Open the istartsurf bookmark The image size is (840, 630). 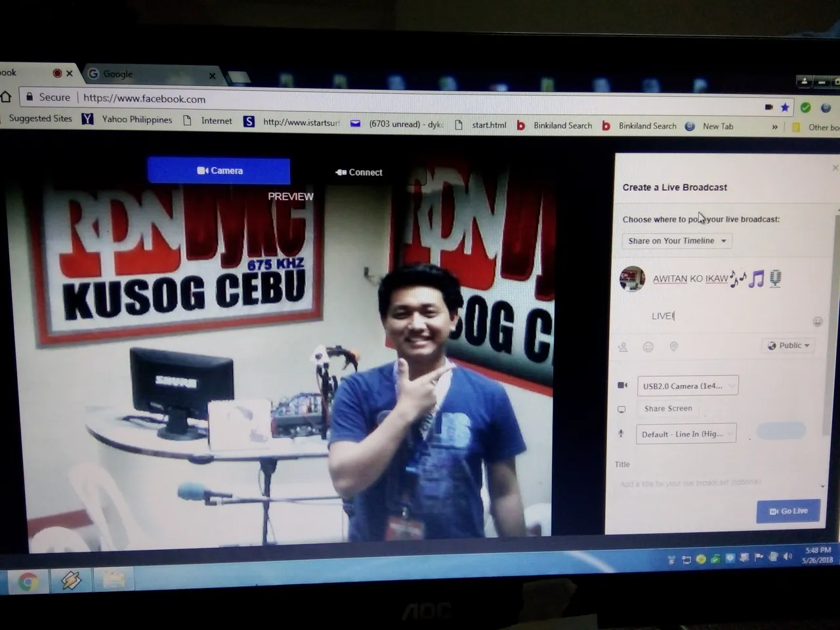click(x=292, y=122)
